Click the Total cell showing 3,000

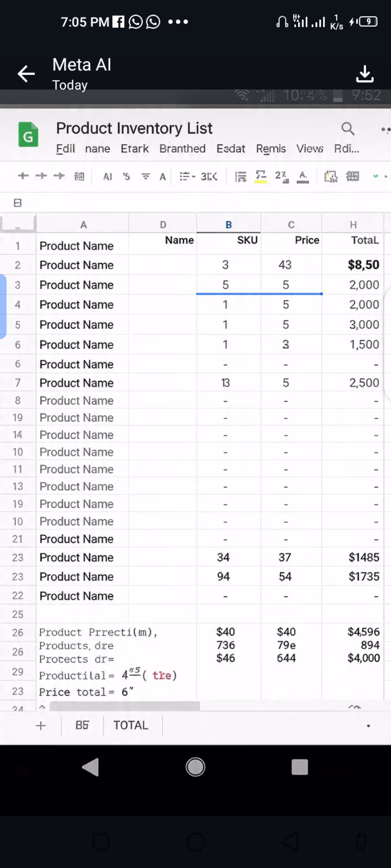coord(353,324)
